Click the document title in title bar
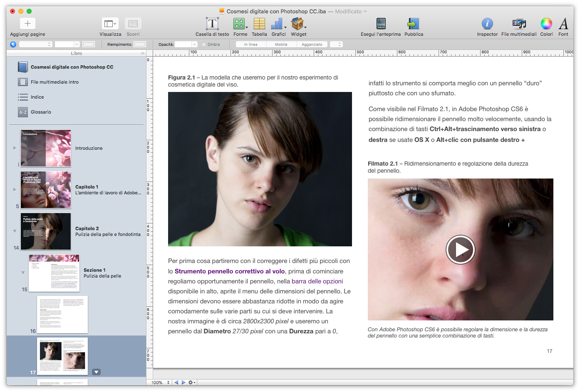This screenshot has width=580, height=392. click(276, 11)
